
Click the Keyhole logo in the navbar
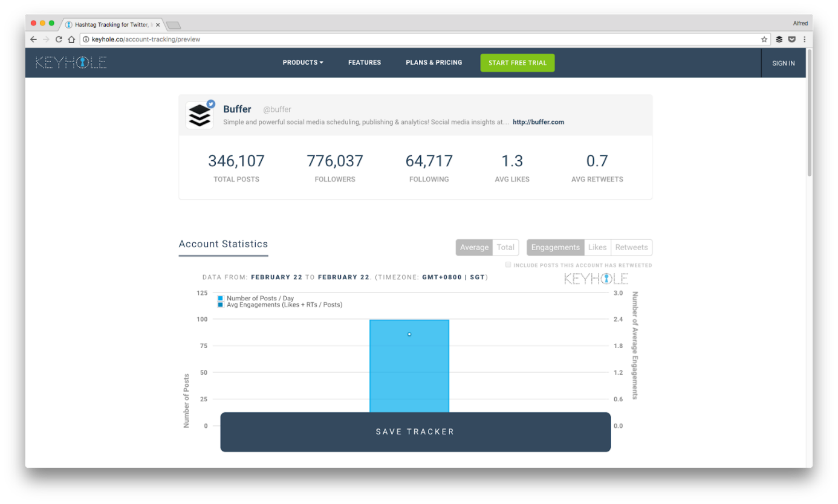click(x=71, y=62)
